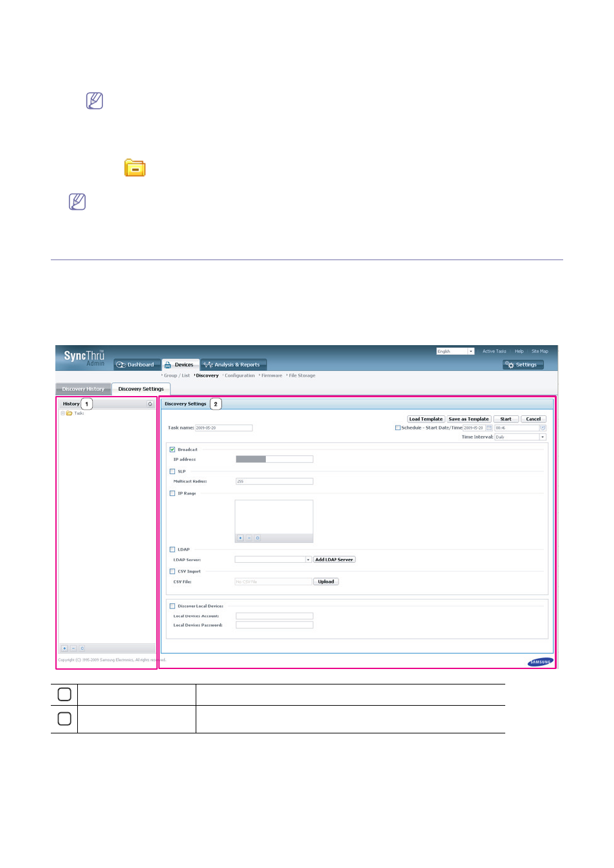Click refresh icon at History panel bottom
The image size is (614, 868).
(82, 648)
